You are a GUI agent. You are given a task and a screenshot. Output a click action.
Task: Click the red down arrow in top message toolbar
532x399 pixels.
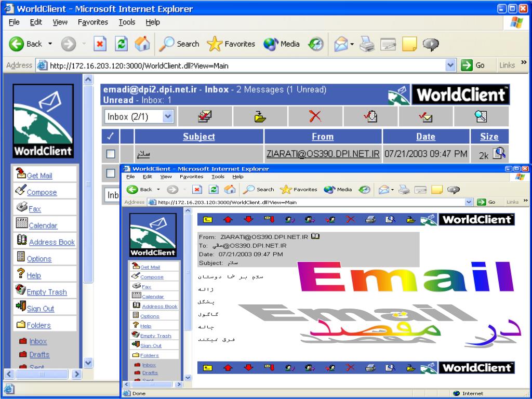[248, 220]
